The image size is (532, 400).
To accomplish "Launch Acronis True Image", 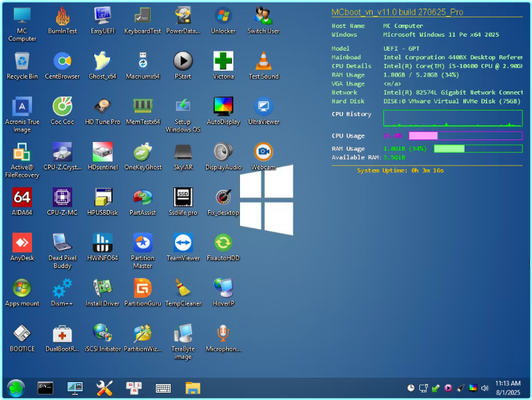I will (22, 115).
